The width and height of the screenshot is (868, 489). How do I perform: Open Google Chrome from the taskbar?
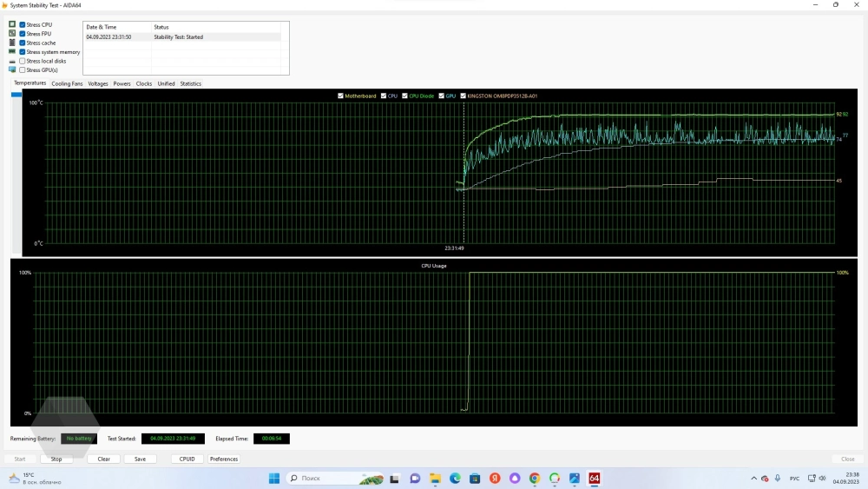coord(535,479)
